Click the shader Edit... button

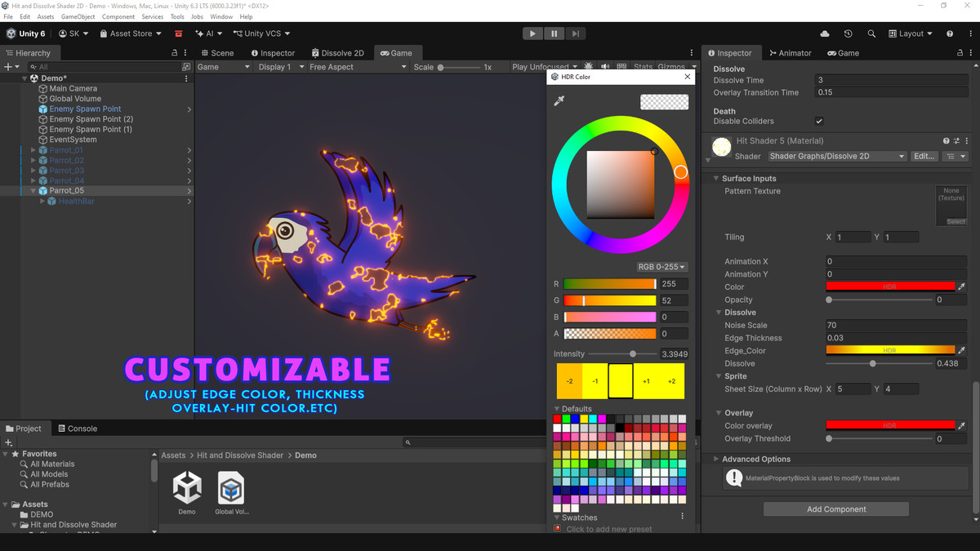923,156
